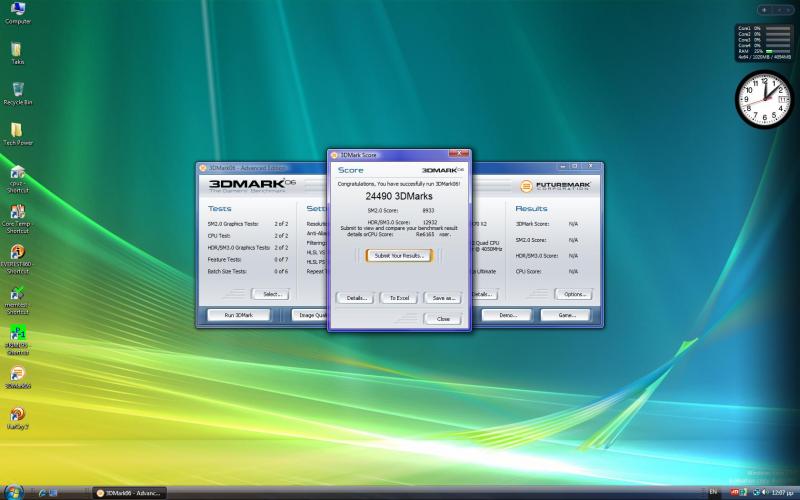The image size is (800, 500).
Task: Click the CPU core usage meter gadget
Action: tap(764, 43)
